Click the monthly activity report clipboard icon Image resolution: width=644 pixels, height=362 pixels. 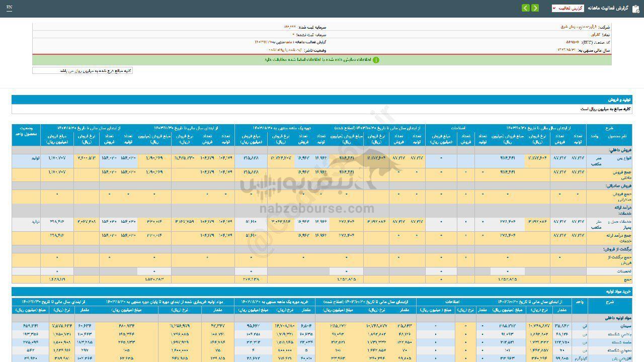(635, 8)
